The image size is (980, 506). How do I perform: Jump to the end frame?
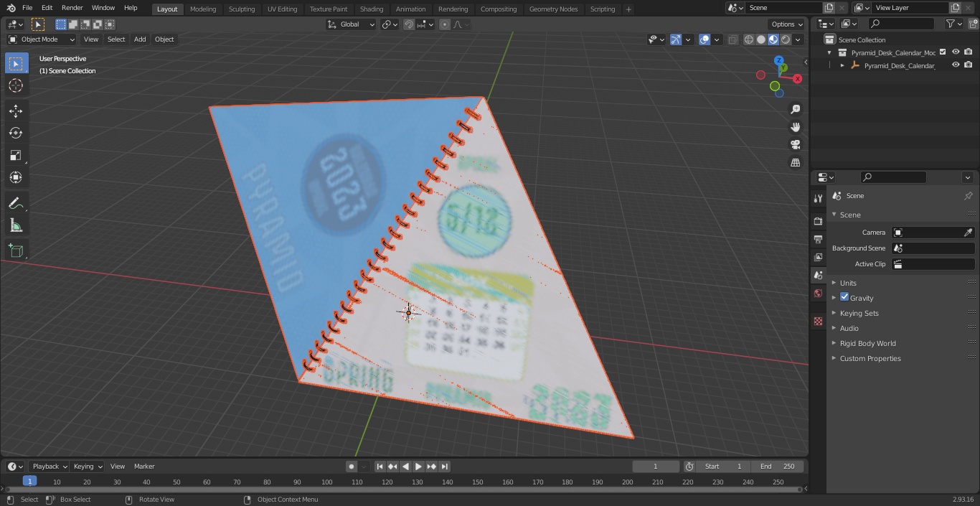pos(445,467)
